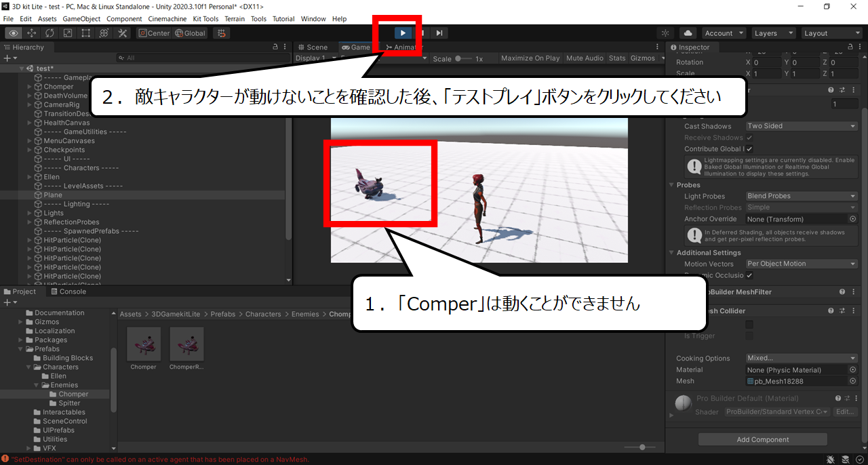Open the Cast Shadows dropdown

pos(802,126)
